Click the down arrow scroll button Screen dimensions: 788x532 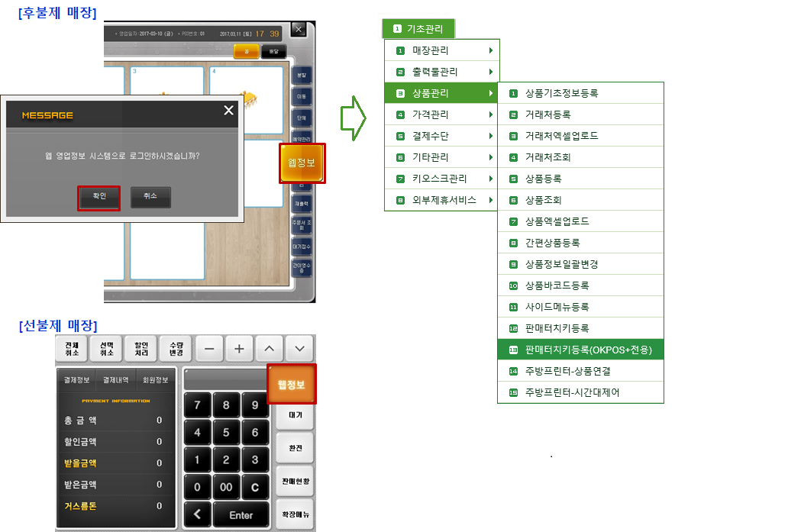pos(299,349)
